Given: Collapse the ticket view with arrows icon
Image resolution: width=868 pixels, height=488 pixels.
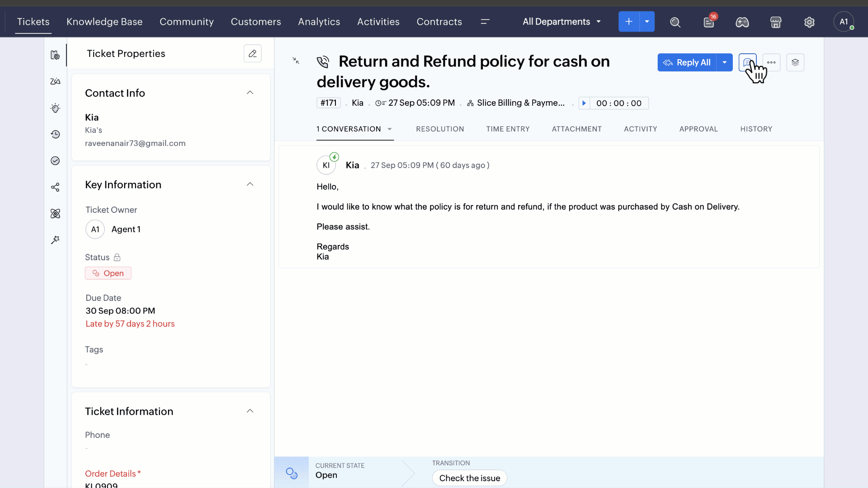Looking at the screenshot, I should tap(296, 61).
